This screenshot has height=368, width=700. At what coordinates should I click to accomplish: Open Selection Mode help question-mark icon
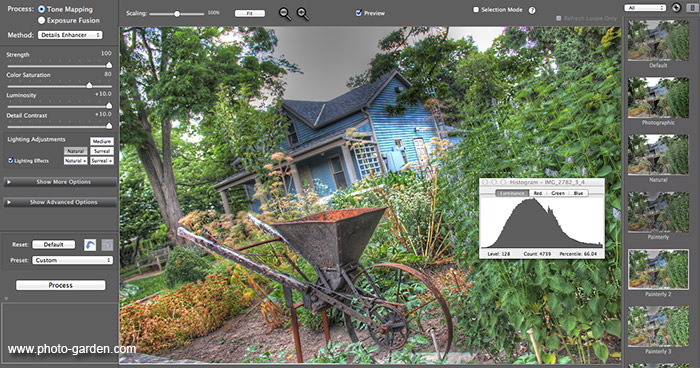click(x=532, y=10)
